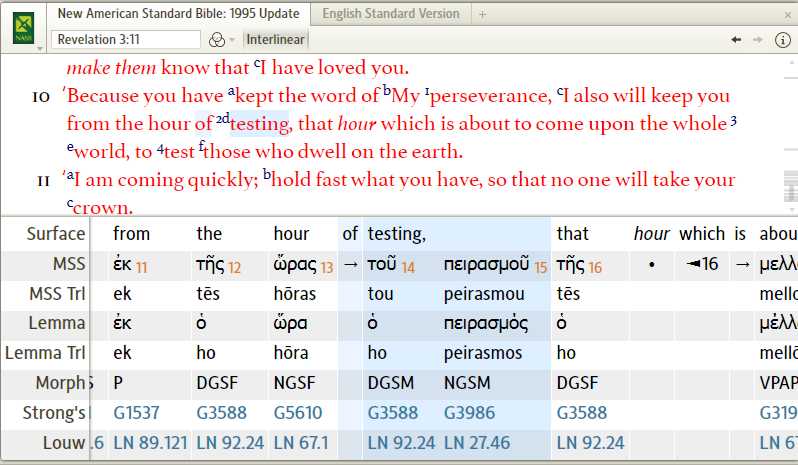Click the surface word "testing," in interlinear
Image resolution: width=798 pixels, height=465 pixels.
tap(397, 234)
